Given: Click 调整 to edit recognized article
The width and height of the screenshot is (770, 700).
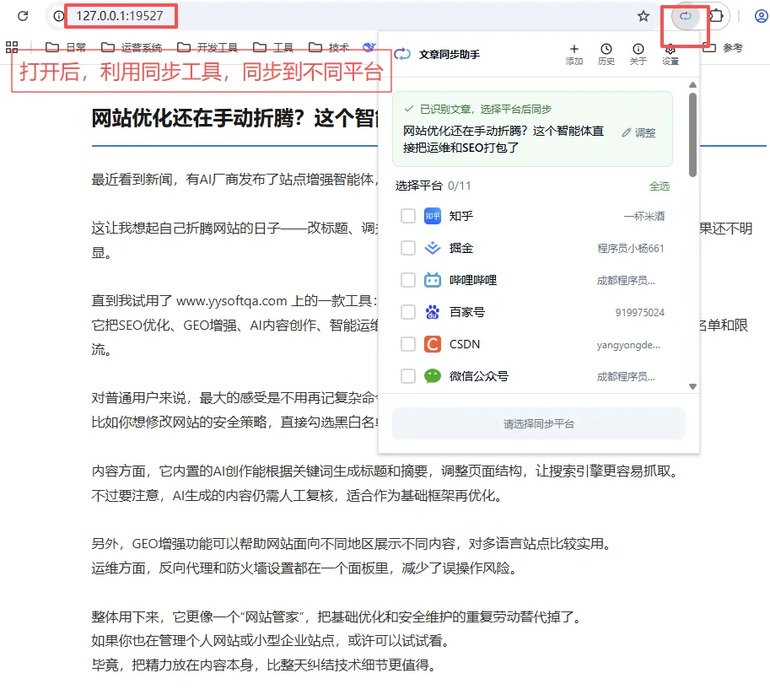Looking at the screenshot, I should 638,132.
